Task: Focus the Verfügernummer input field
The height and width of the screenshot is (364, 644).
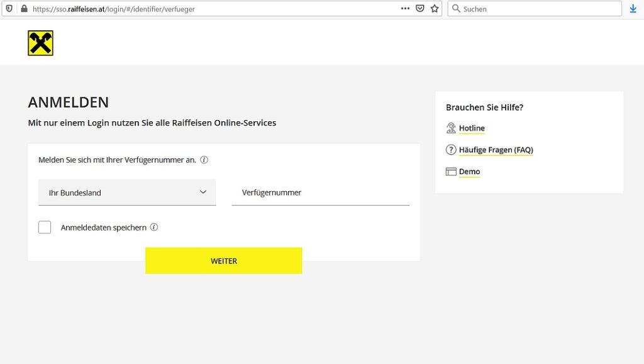Action: pyautogui.click(x=320, y=192)
